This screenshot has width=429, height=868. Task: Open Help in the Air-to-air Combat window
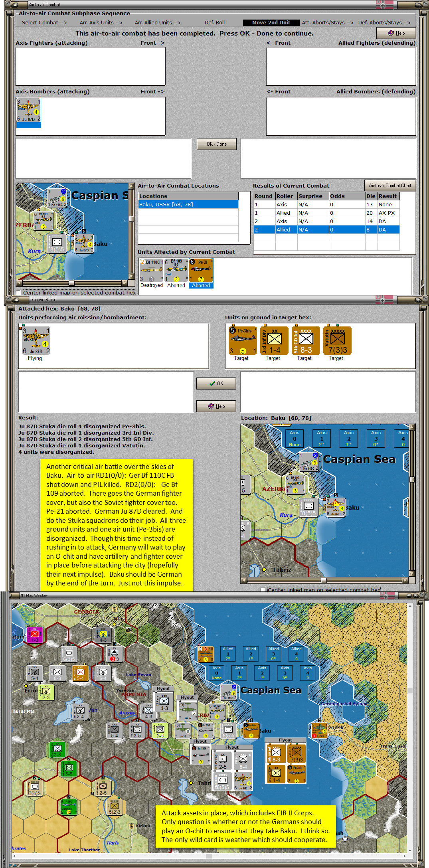[396, 33]
